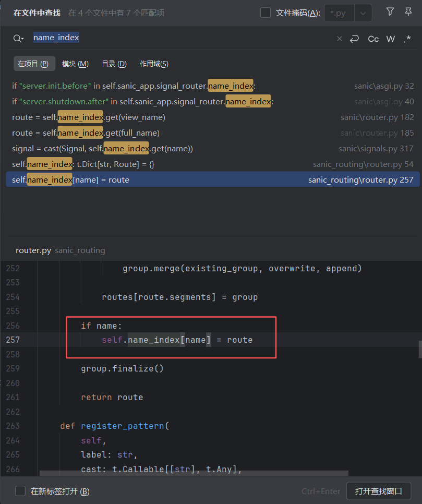Viewport: 422px width, 504px height.
Task: Check the open in new tab box
Action: click(20, 491)
